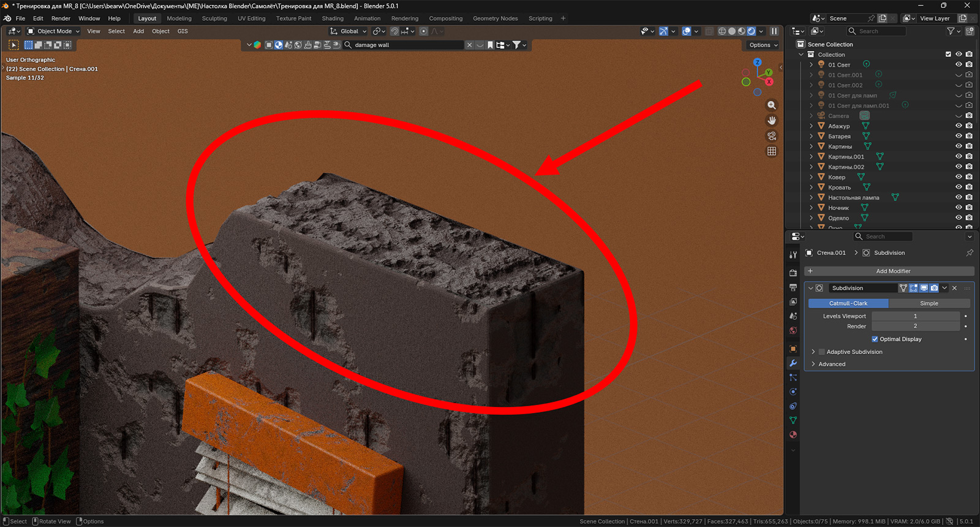Click the zoom magnifier in viewport

click(x=772, y=105)
